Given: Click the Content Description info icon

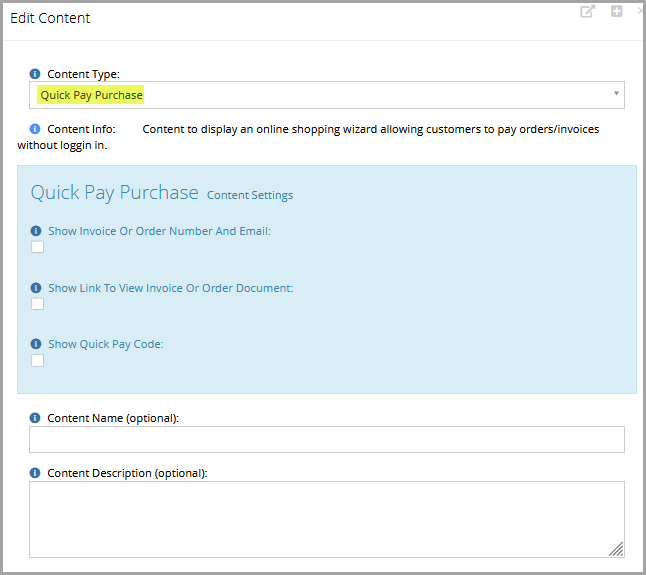Looking at the screenshot, I should coord(35,473).
